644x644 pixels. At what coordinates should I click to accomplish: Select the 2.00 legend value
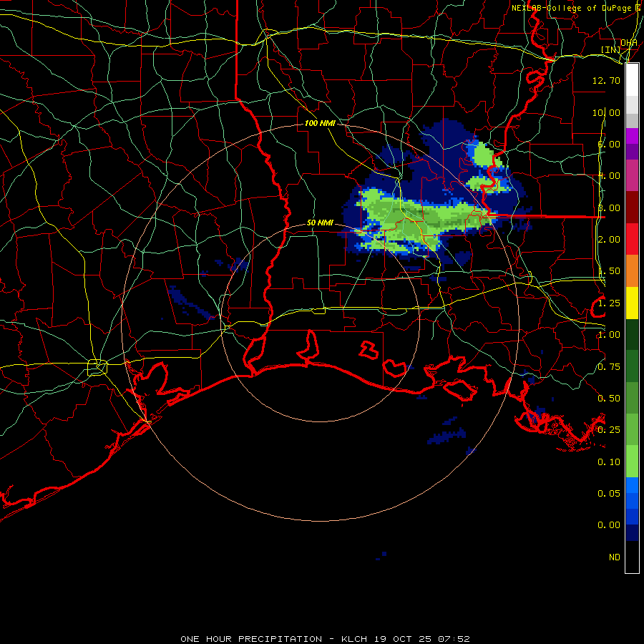click(609, 240)
